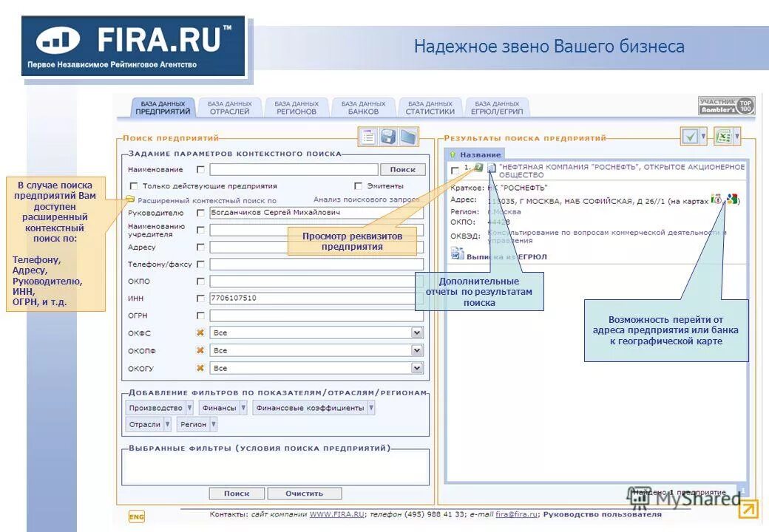
Task: Switch to База данных статистики tab
Action: 430,108
